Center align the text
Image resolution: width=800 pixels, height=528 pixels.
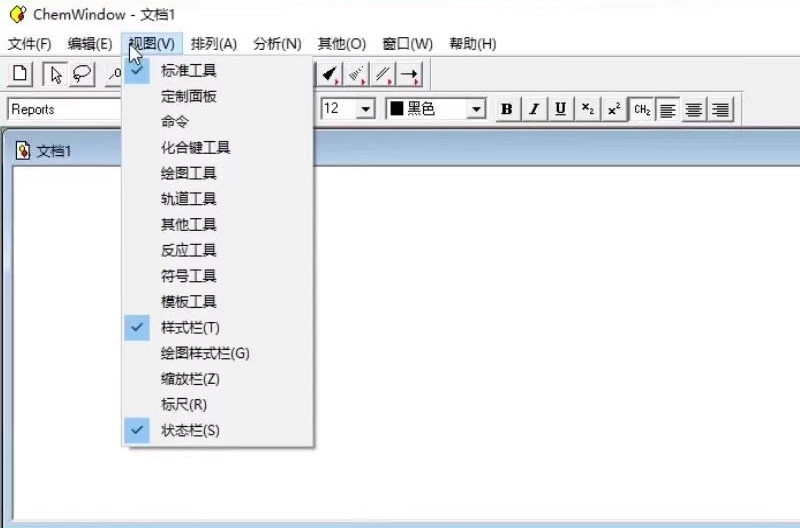693,109
